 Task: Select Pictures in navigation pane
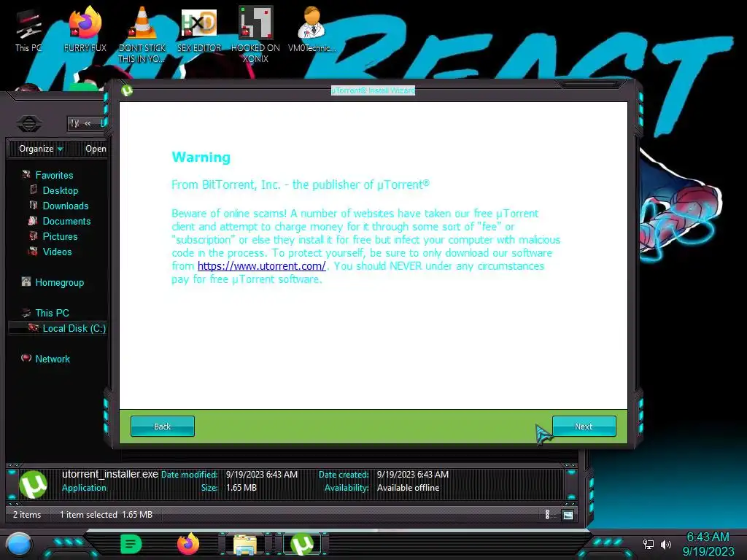point(60,236)
